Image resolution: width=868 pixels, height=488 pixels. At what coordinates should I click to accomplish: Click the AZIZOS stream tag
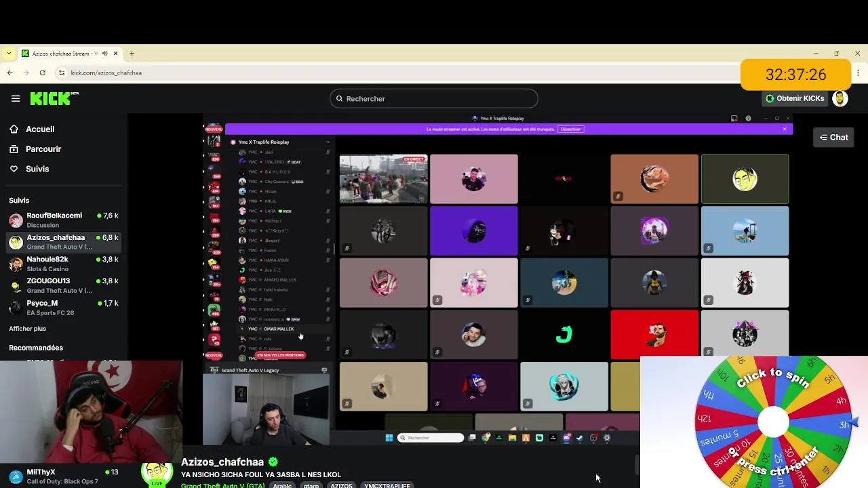coord(341,485)
